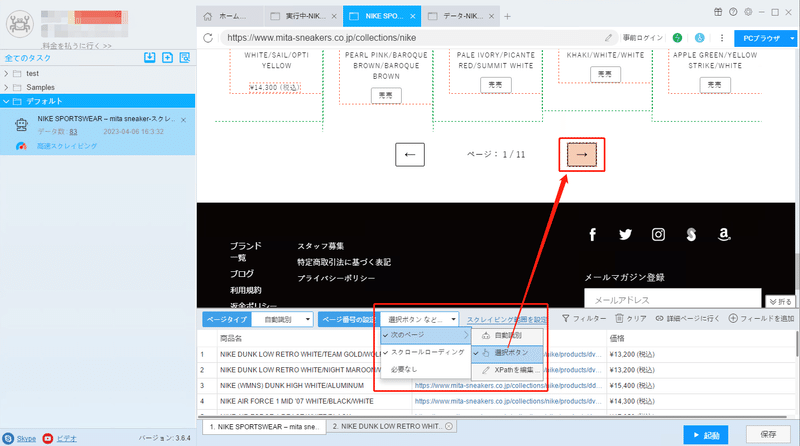800x446 pixels.
Task: Select the 2. NIKE DUNK LOW RETRO bottom tab
Action: (x=392, y=426)
